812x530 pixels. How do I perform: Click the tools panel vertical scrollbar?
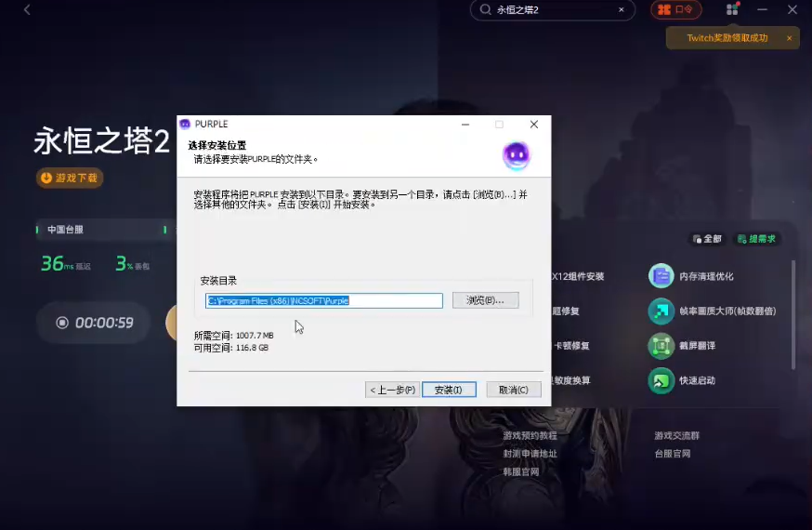pyautogui.click(x=792, y=316)
